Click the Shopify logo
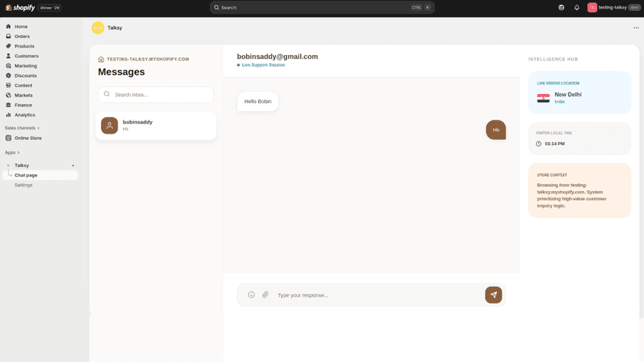The width and height of the screenshot is (644, 362). (x=20, y=8)
